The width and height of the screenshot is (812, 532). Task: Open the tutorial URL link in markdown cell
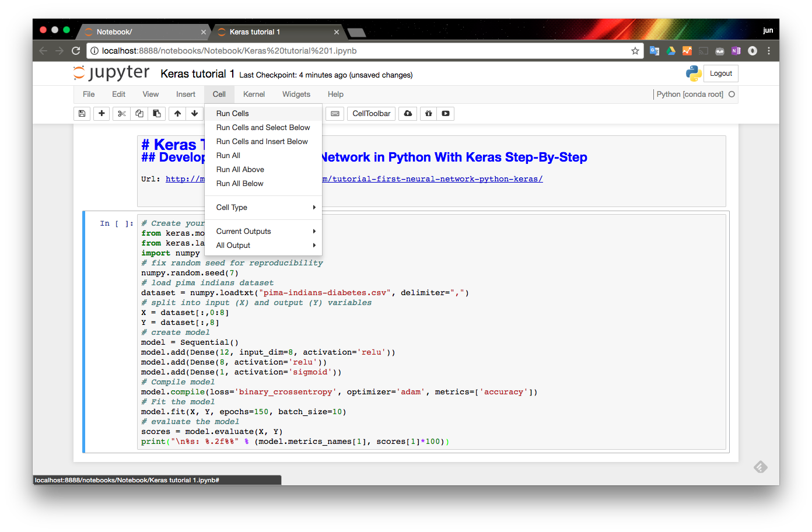[354, 179]
